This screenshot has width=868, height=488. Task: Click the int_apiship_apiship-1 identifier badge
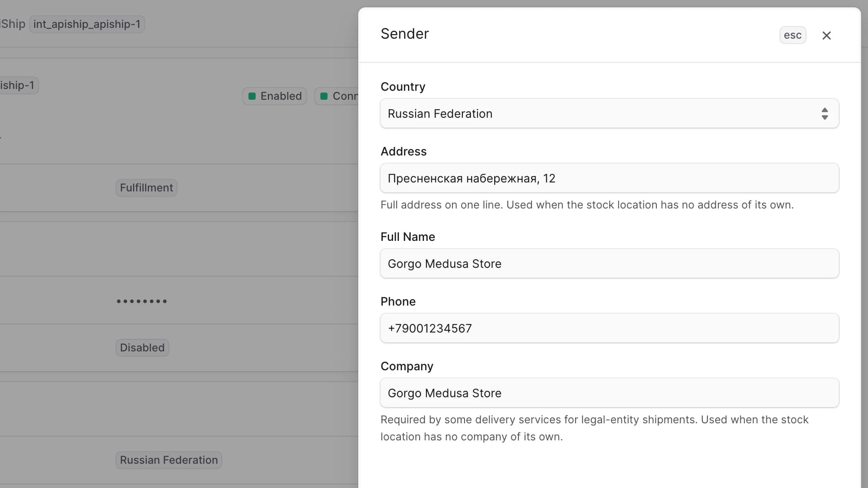click(87, 24)
